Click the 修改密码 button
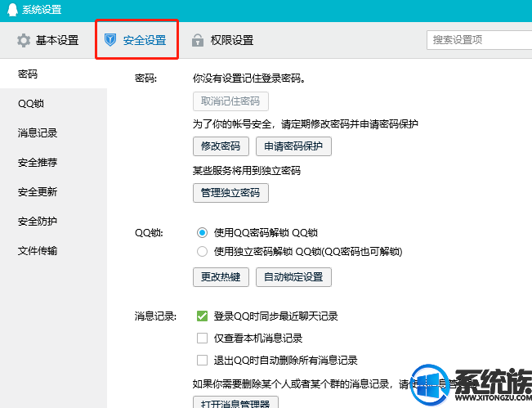 pos(221,146)
